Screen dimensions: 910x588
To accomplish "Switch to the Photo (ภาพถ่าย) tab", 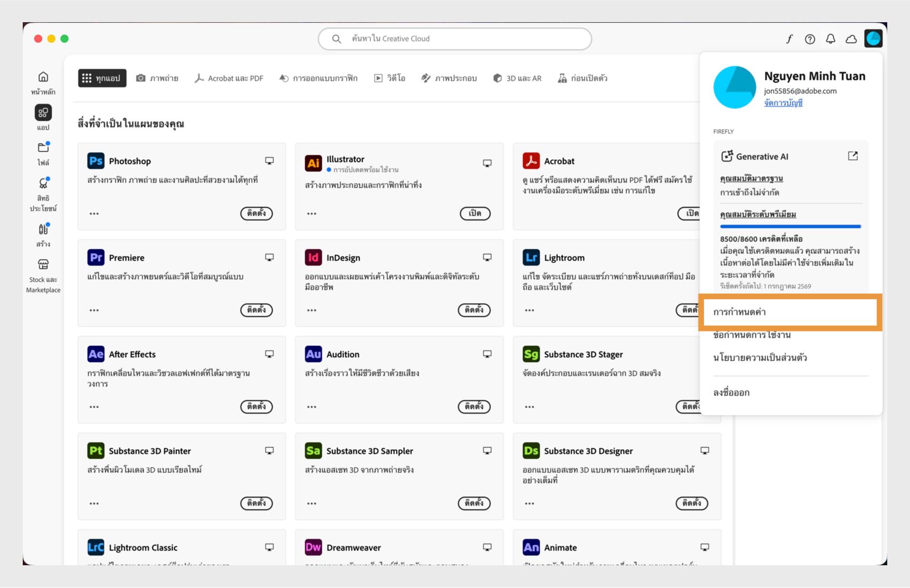I will [158, 78].
